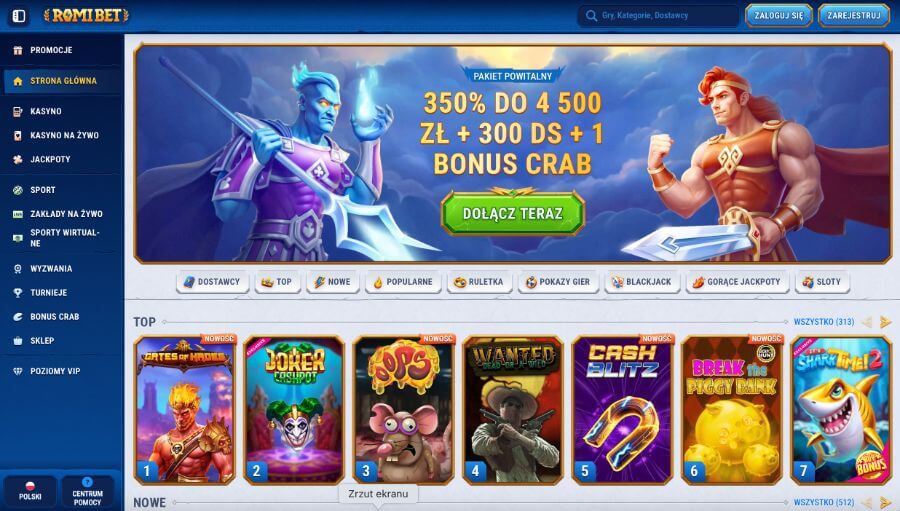The image size is (900, 511).
Task: Click the Dołącz Teraz banner button
Action: click(x=513, y=213)
